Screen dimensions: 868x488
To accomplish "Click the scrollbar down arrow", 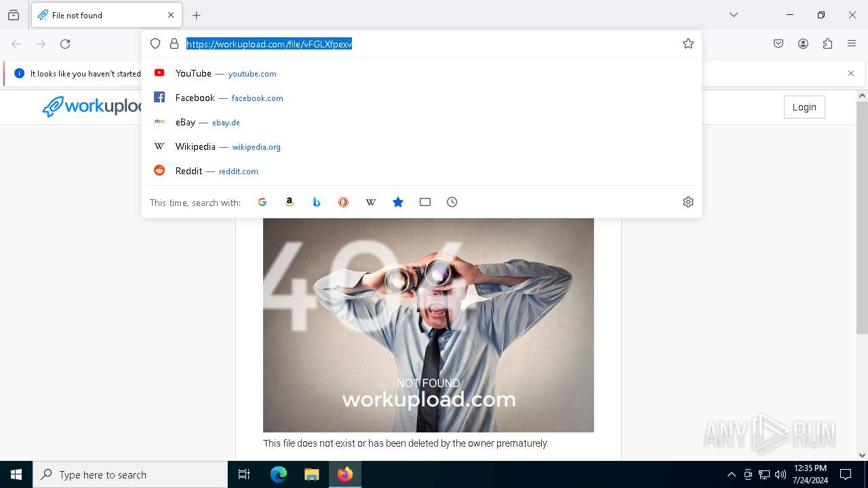I will point(862,455).
